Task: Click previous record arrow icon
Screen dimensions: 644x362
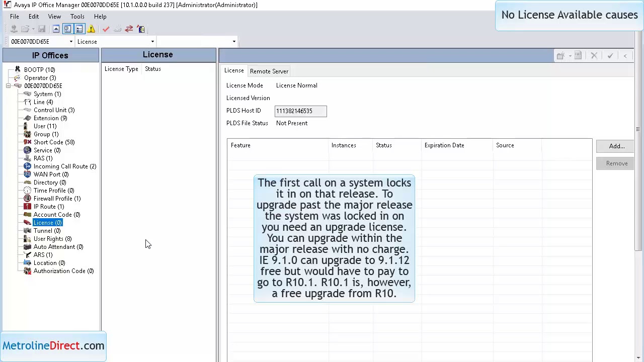Action: [625, 56]
